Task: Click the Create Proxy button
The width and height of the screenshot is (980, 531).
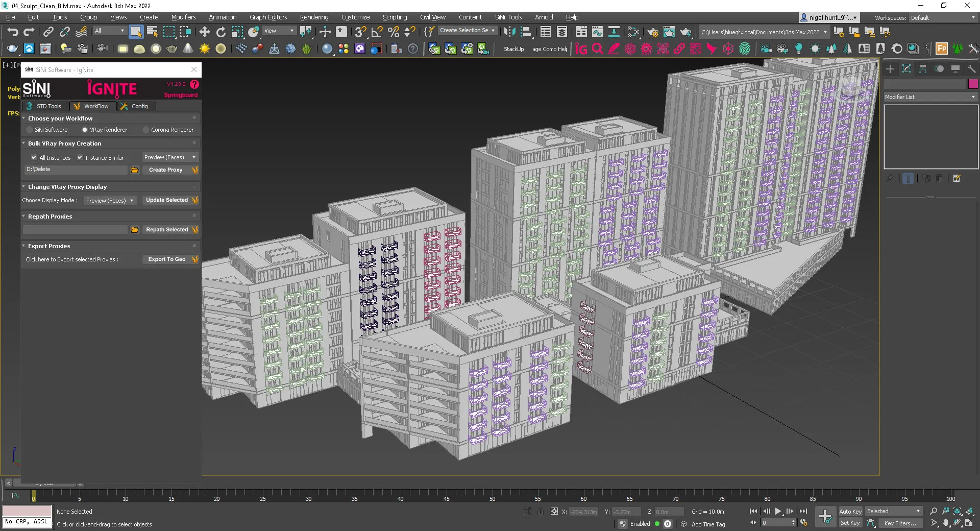Action: 170,170
